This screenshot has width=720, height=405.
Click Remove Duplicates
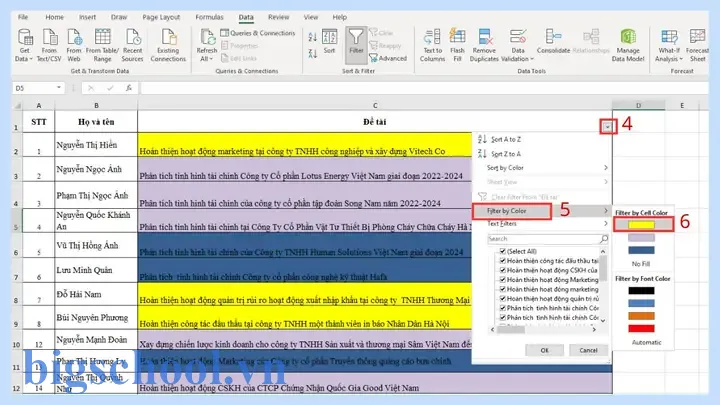[484, 45]
